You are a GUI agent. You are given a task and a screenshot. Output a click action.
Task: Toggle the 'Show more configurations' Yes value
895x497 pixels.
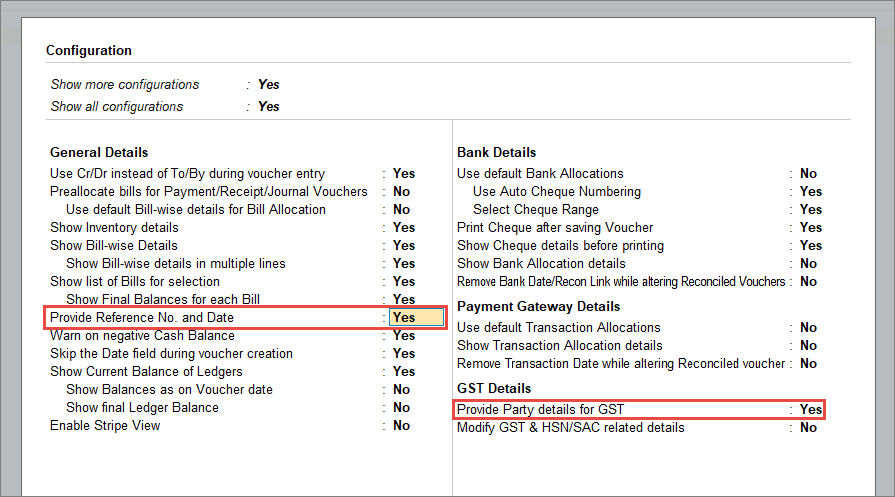click(268, 85)
